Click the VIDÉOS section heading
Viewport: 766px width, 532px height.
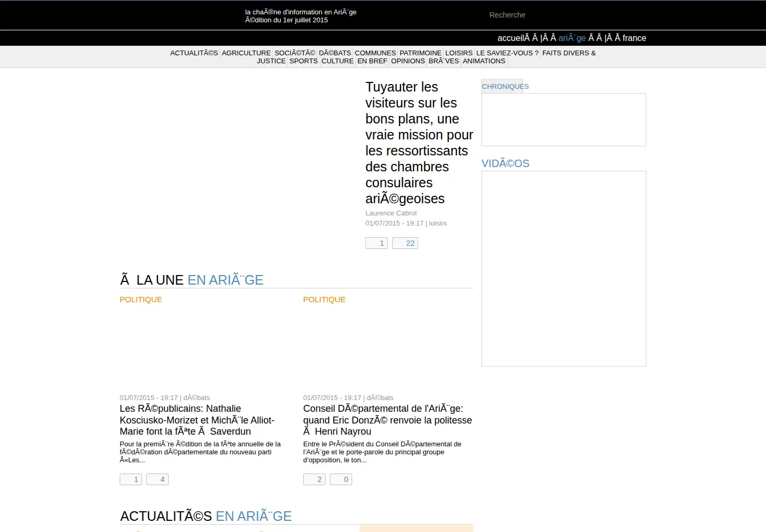pyautogui.click(x=505, y=163)
